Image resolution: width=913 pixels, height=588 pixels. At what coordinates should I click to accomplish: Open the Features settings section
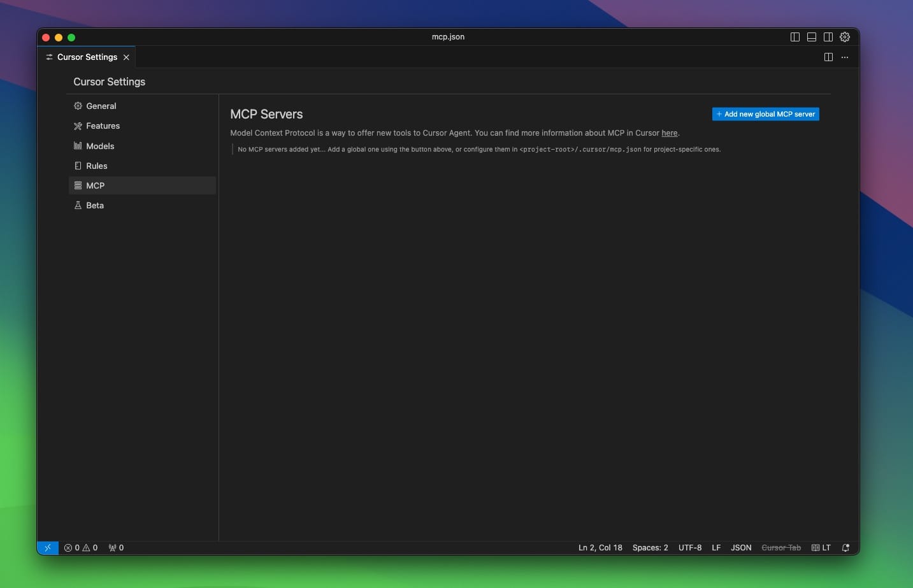pos(142,125)
